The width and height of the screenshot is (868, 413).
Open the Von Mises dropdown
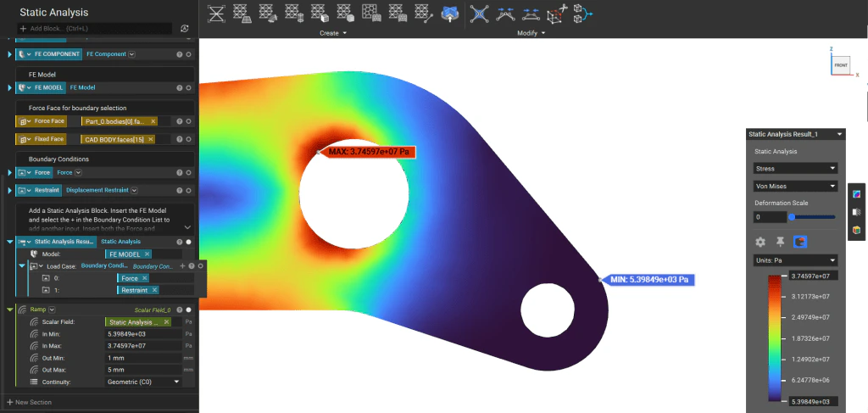pyautogui.click(x=795, y=186)
